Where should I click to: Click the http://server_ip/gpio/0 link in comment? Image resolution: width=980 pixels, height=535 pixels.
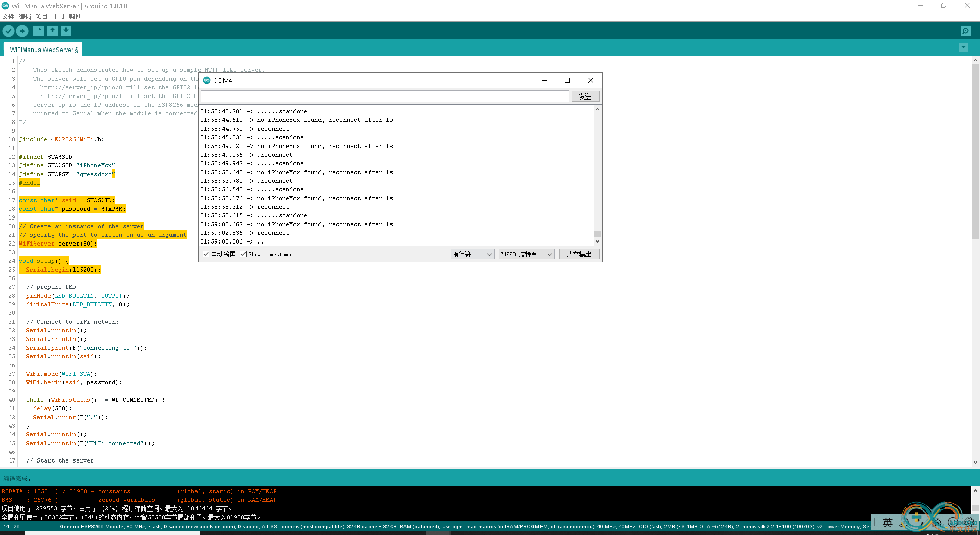coord(81,87)
